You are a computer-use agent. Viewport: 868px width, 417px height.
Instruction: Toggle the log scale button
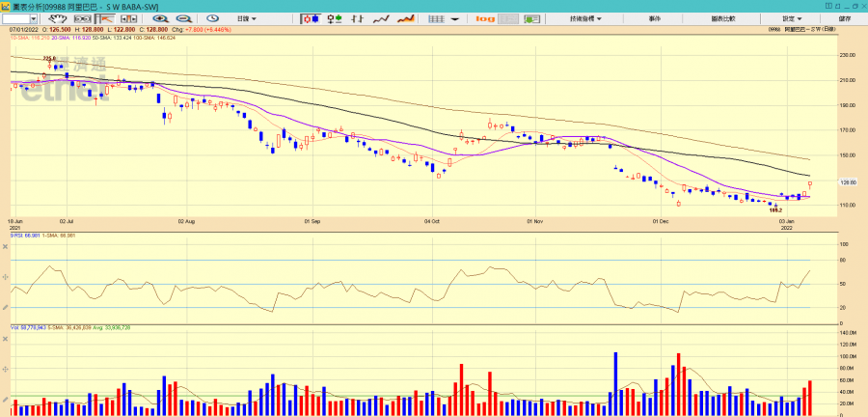click(x=485, y=18)
